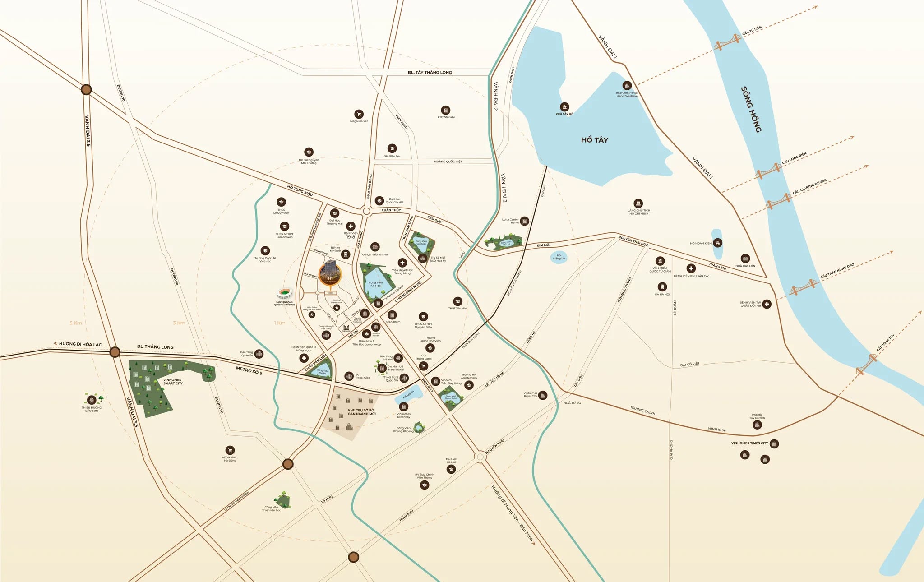Click the HV Bưu Chính Viễn Thông icon
924x582 pixels.
click(x=424, y=485)
